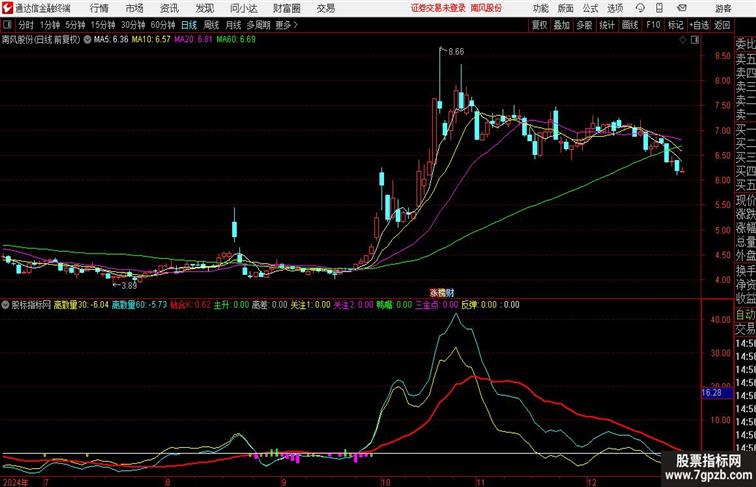
Task: Toggle the left panel icon beside 分时
Action: click(x=7, y=25)
